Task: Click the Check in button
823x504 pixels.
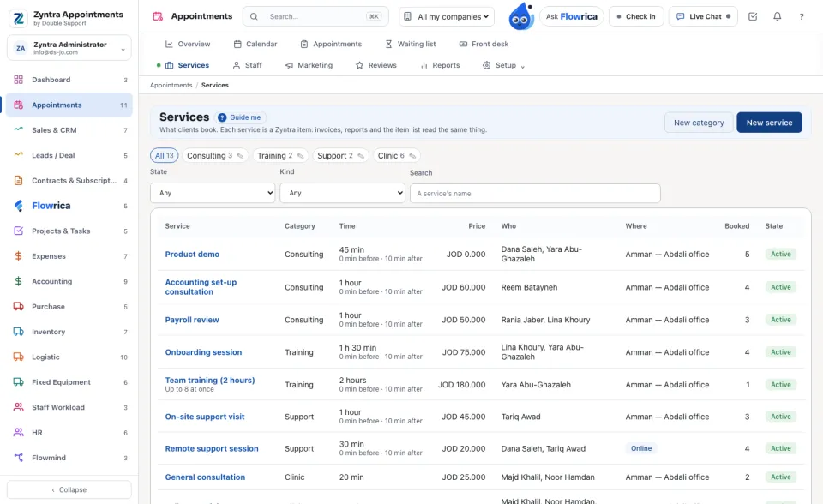Action: pyautogui.click(x=636, y=17)
